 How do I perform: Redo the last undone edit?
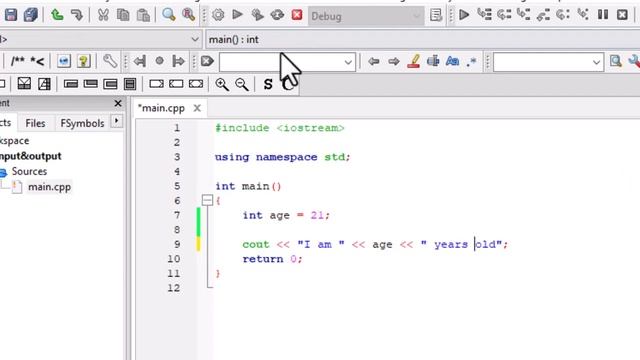tap(77, 16)
